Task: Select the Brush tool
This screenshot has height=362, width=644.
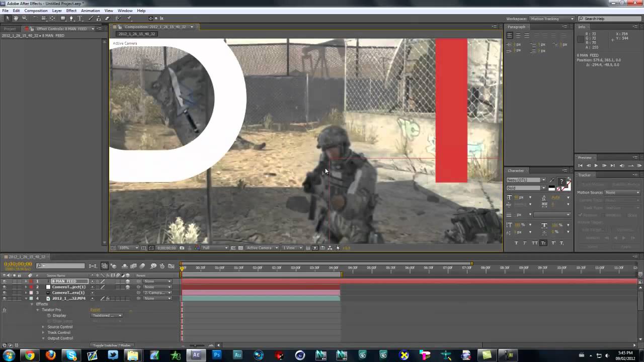Action: click(x=91, y=19)
